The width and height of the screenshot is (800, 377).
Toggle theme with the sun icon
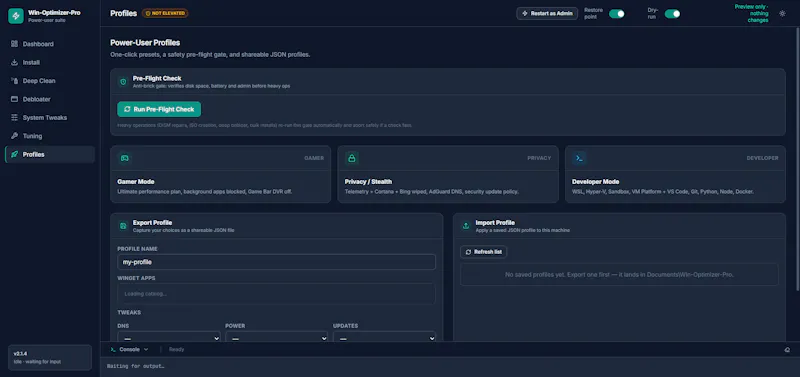pyautogui.click(x=782, y=14)
